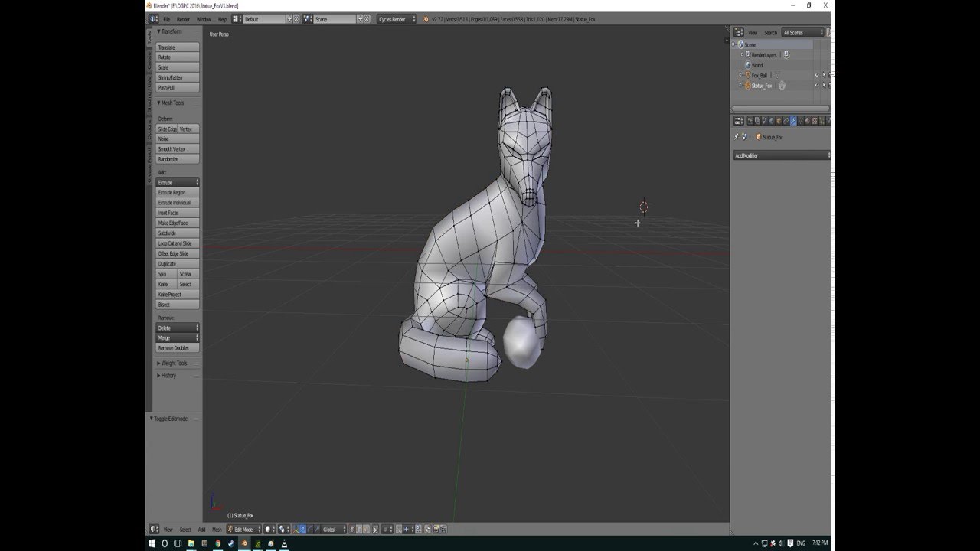Viewport: 980px width, 551px height.
Task: Click the scene browse icon in header
Action: coord(308,19)
